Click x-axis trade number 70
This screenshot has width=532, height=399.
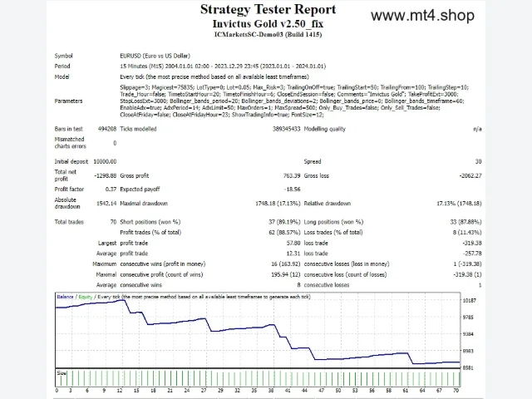pyautogui.click(x=456, y=391)
